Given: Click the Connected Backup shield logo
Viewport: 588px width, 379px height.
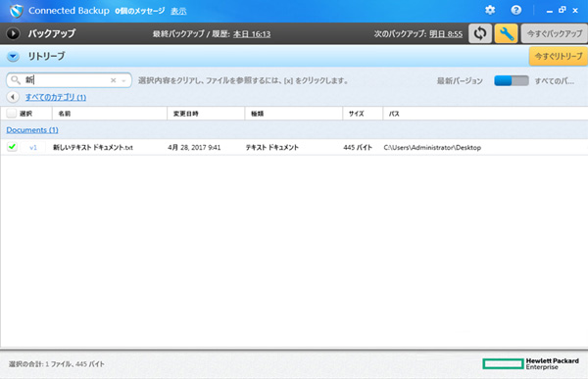Looking at the screenshot, I should click(x=17, y=11).
